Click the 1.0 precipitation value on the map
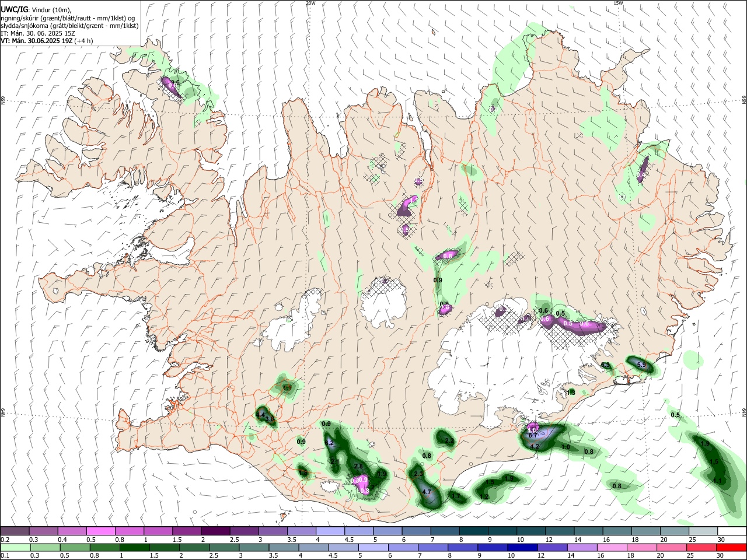This screenshot has width=747, height=560. 565,447
